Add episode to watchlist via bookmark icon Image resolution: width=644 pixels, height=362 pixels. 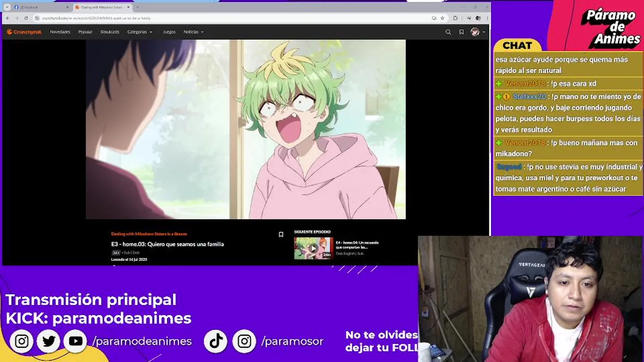(x=281, y=234)
